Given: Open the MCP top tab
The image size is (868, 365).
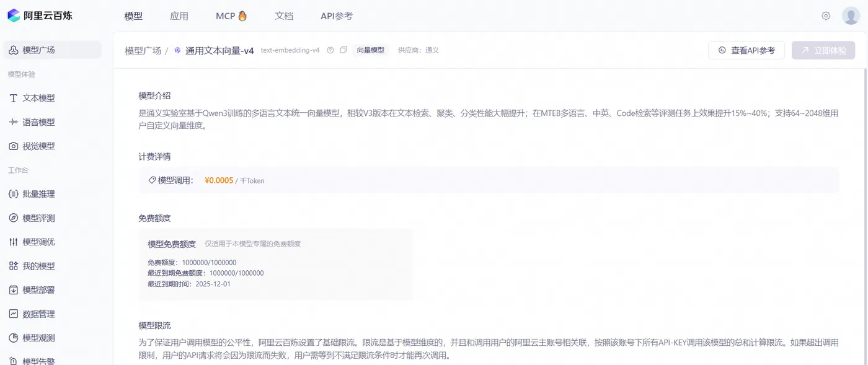Looking at the screenshot, I should [231, 16].
